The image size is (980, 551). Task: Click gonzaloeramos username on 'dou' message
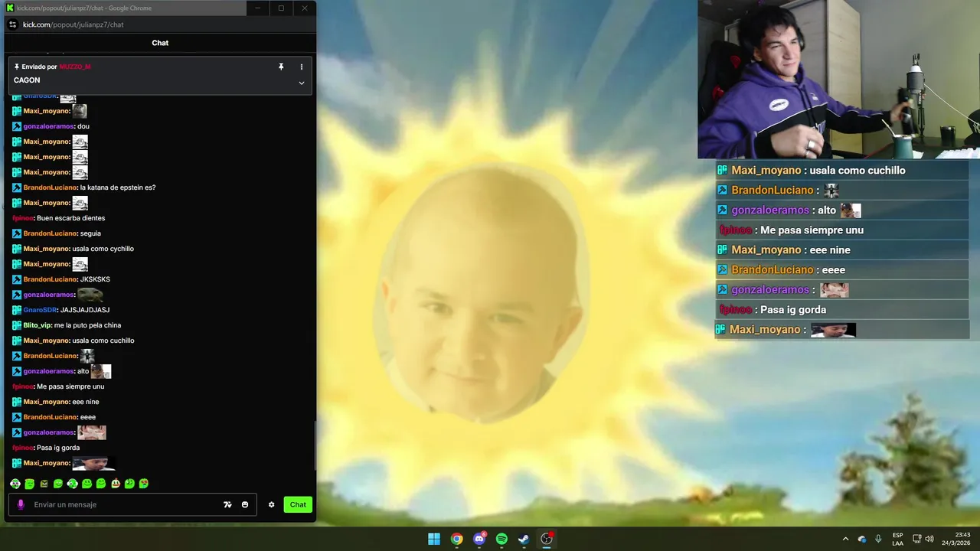coord(48,126)
